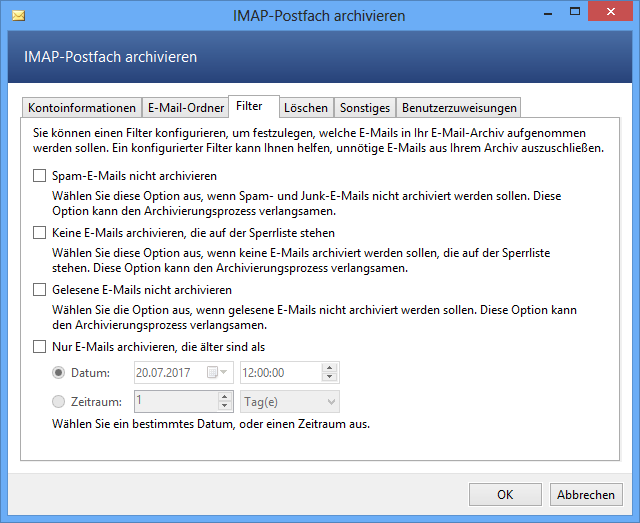Go to the Löschen tab
The height and width of the screenshot is (523, 640).
[305, 108]
